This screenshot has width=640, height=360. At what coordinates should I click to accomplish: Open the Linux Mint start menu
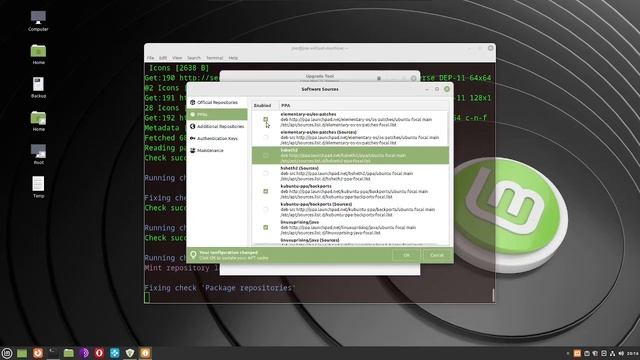(7, 353)
